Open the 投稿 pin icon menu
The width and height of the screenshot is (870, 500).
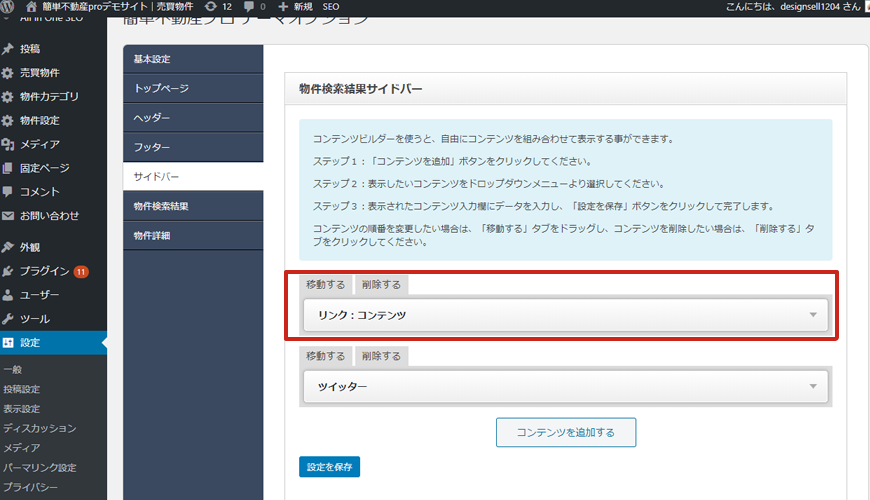pos(9,49)
